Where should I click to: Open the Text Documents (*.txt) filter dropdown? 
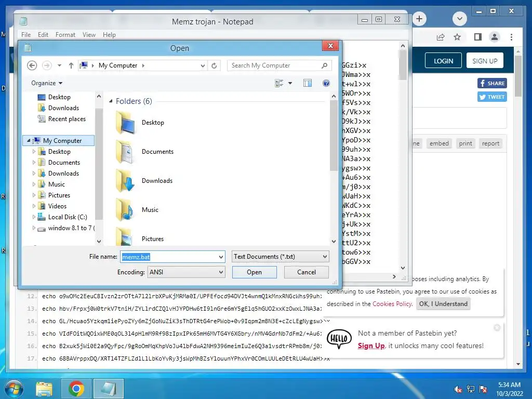click(280, 257)
